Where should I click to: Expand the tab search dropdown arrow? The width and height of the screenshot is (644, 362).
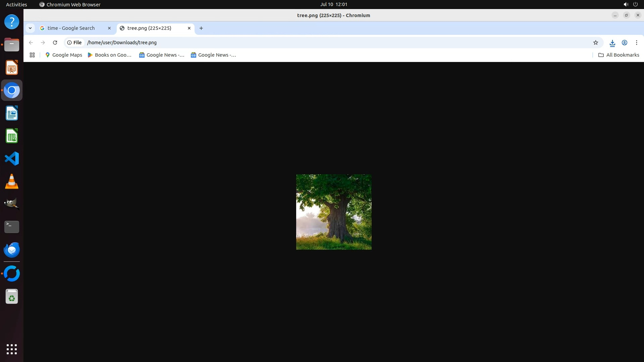pyautogui.click(x=30, y=28)
